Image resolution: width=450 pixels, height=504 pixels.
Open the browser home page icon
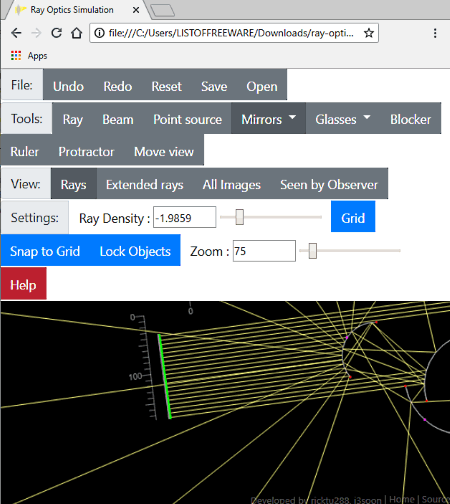click(x=77, y=33)
